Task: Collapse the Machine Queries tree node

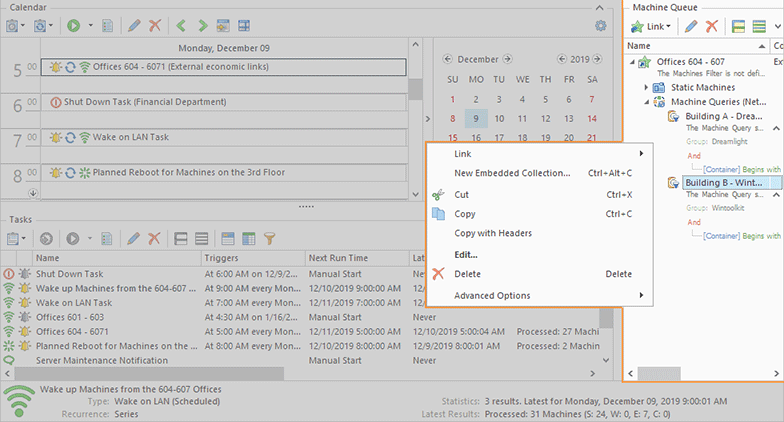Action: point(646,102)
